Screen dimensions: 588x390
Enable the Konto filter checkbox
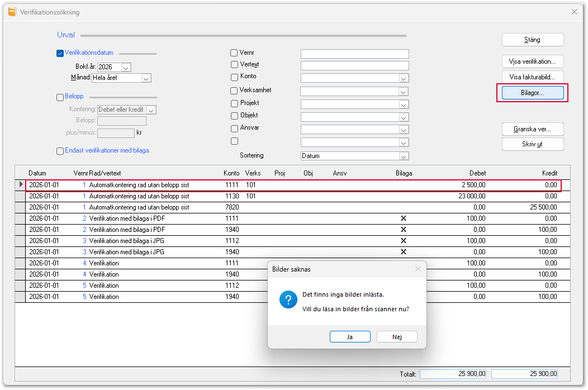[234, 77]
